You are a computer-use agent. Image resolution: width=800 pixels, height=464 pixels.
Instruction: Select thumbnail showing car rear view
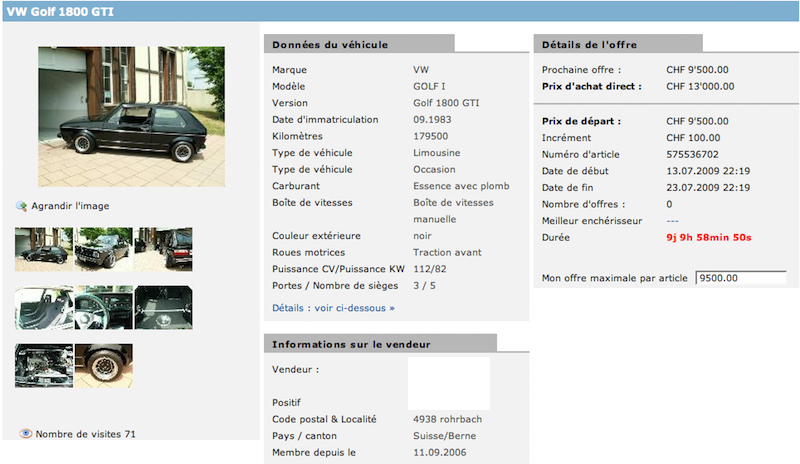[x=163, y=249]
